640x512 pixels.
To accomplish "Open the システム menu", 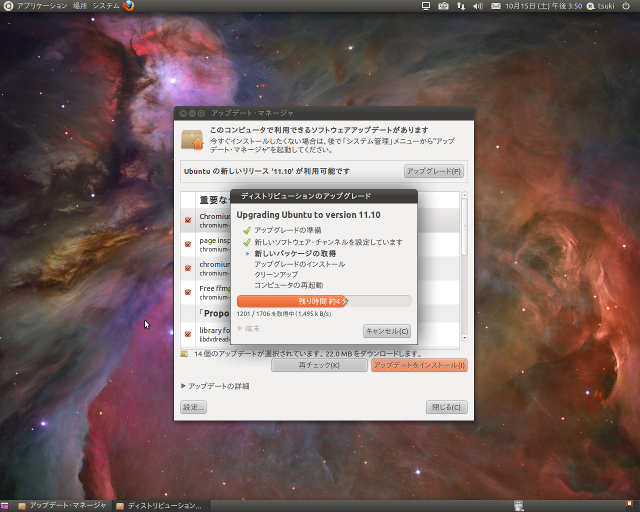I will 106,6.
